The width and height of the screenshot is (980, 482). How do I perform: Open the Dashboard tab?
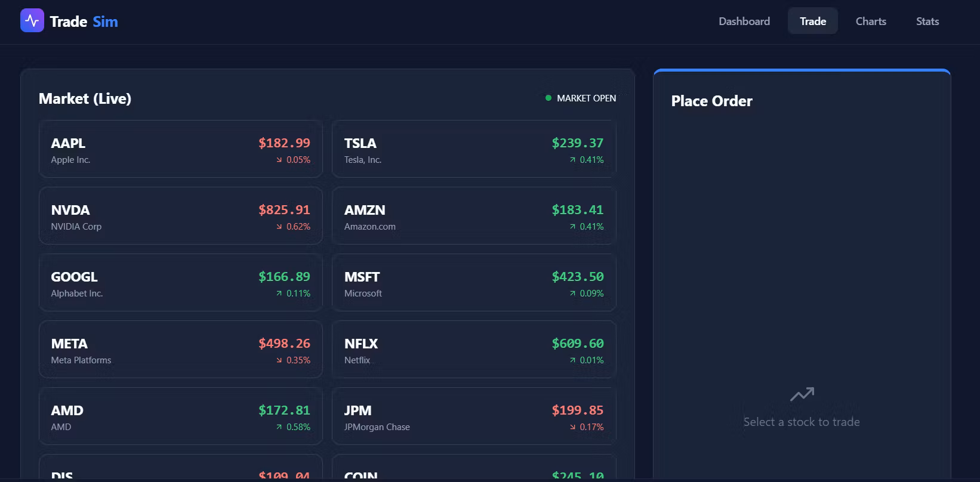click(x=744, y=21)
